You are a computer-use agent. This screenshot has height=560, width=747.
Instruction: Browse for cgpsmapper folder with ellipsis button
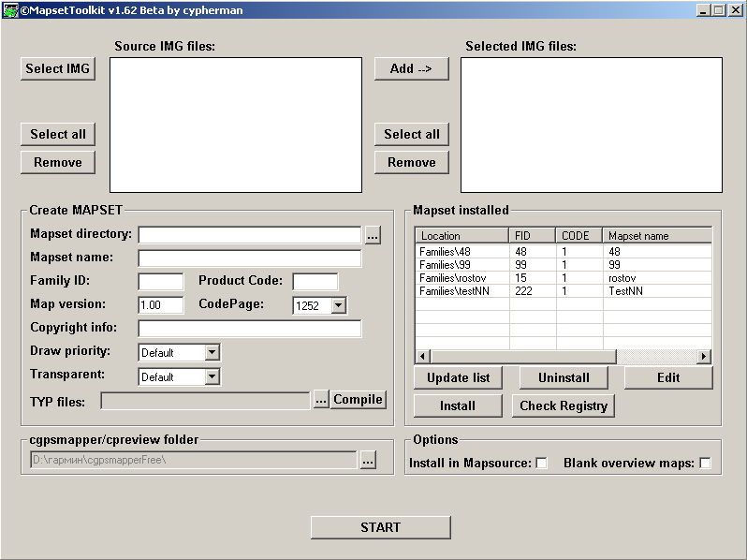[367, 460]
